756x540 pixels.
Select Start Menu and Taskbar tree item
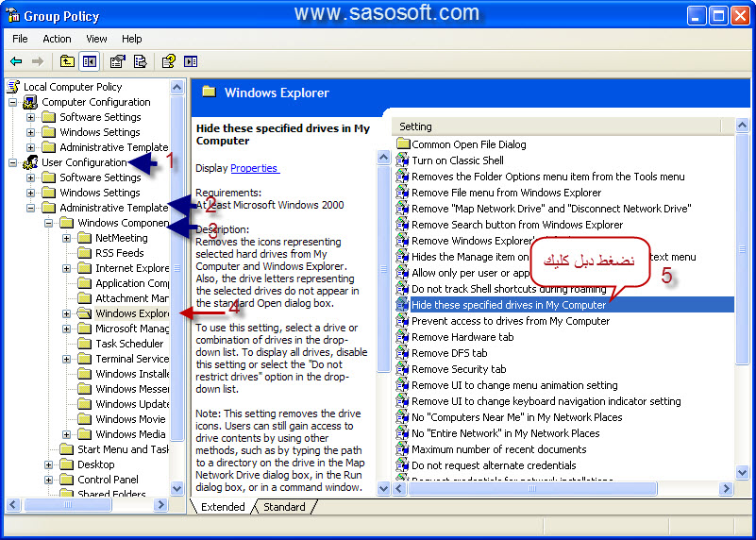coord(123,449)
